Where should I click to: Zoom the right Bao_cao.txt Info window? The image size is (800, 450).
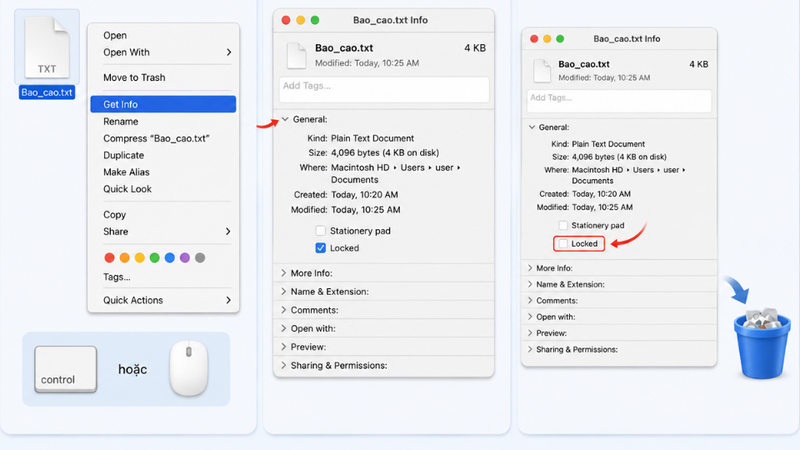pos(560,39)
